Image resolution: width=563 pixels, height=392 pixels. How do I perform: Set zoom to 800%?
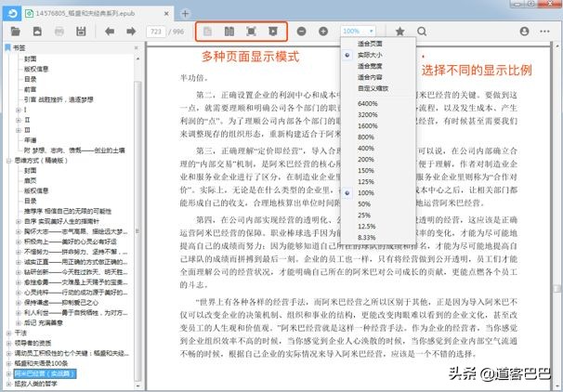coord(366,137)
